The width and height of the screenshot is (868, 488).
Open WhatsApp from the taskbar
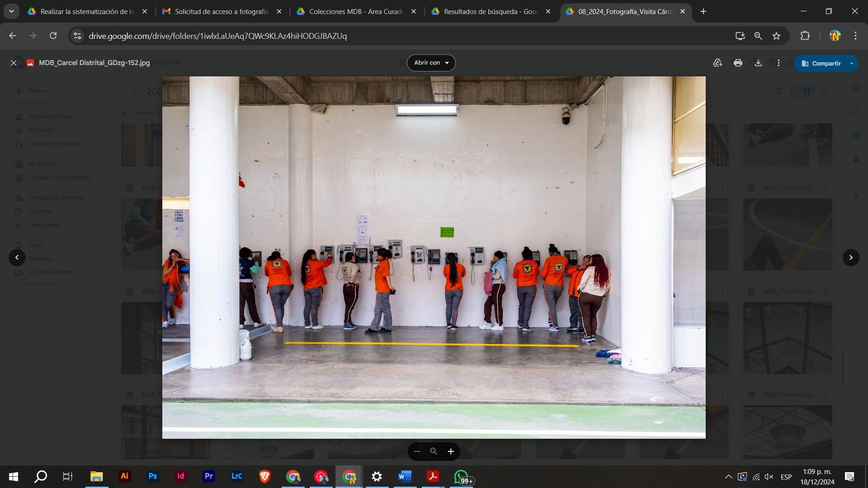coord(461,476)
